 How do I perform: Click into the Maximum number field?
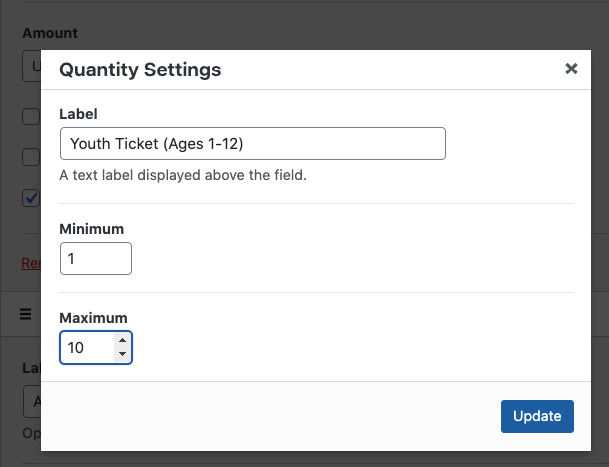point(86,348)
